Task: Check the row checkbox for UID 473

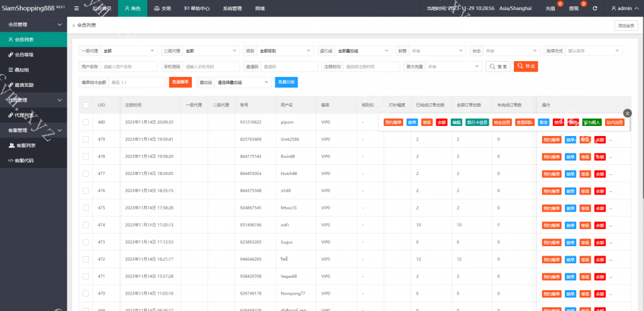Action: (x=86, y=242)
